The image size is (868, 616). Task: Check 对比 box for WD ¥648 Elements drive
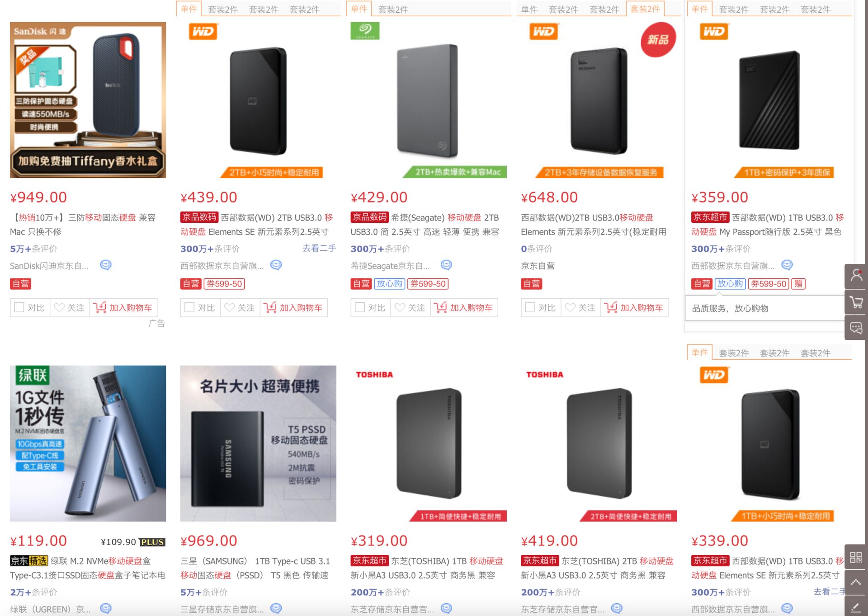(x=530, y=307)
